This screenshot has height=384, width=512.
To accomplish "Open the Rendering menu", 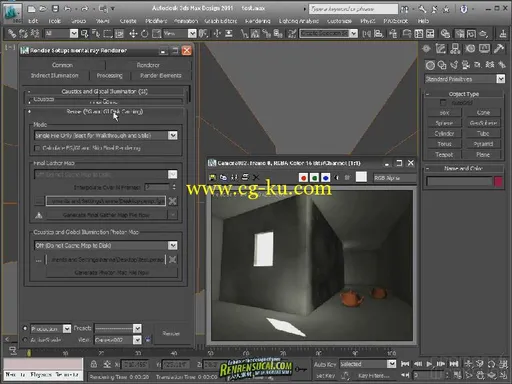I will [x=258, y=21].
